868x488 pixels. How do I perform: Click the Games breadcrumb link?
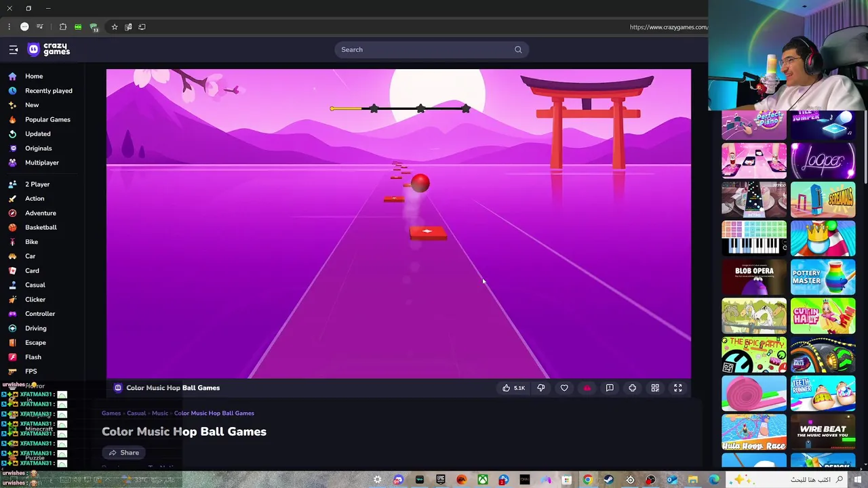(x=111, y=413)
